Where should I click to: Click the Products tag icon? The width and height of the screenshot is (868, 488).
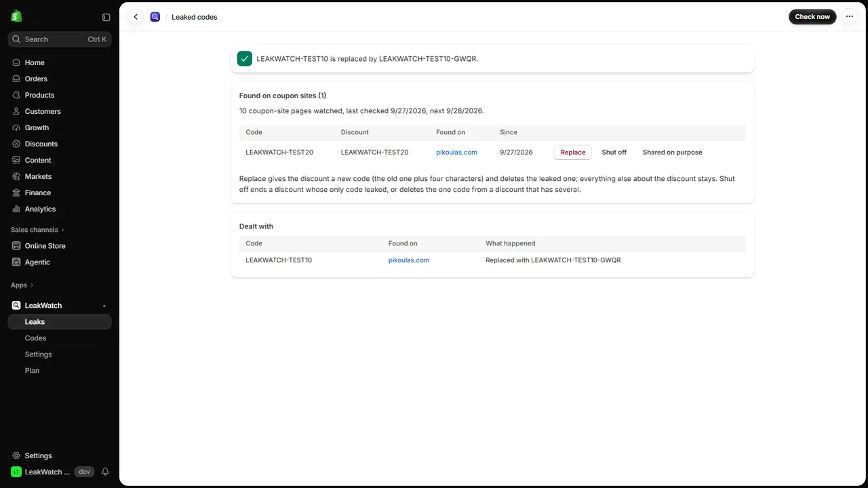coord(16,95)
